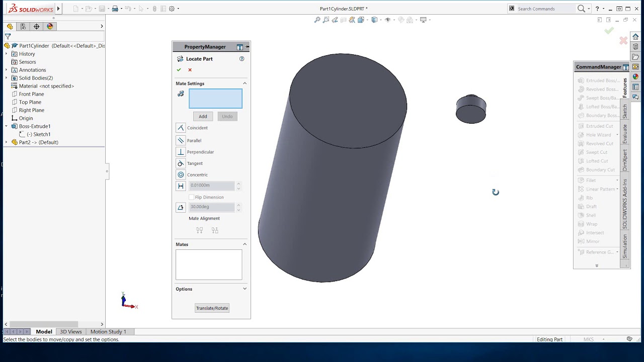Select the Angle mate icon
The width and height of the screenshot is (644, 362).
(181, 207)
